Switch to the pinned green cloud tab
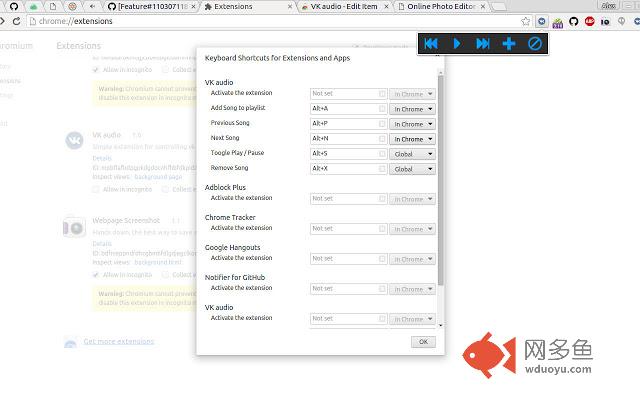This screenshot has height=400, width=640. pos(33,6)
